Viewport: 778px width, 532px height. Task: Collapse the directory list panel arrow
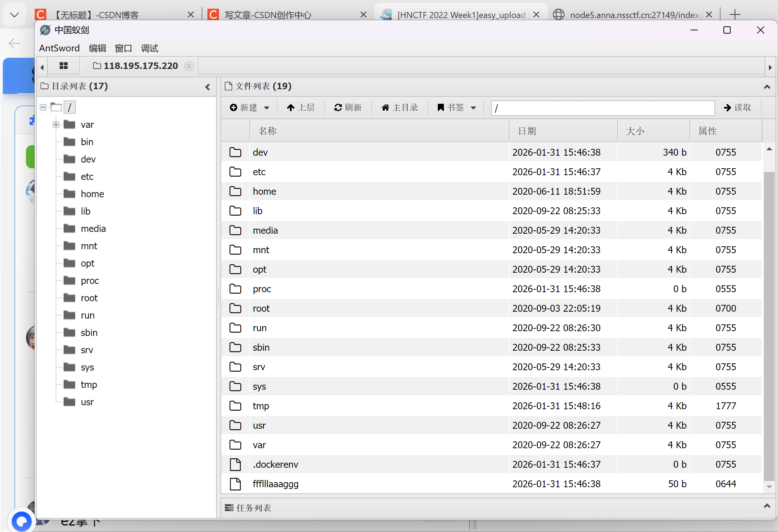coord(207,87)
